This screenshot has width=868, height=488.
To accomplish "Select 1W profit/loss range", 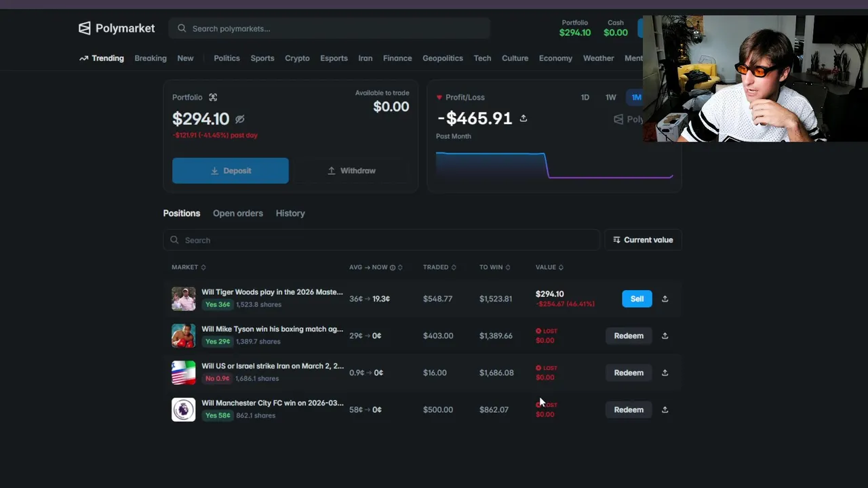I will (x=611, y=98).
